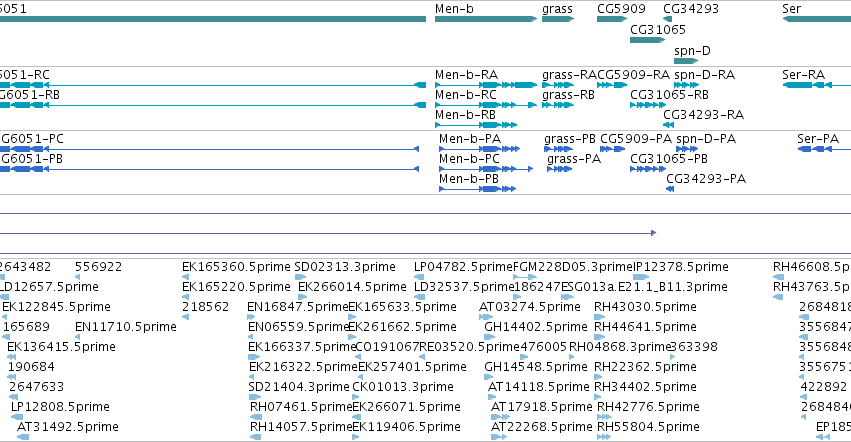Click the 556922 EST label
The width and height of the screenshot is (851, 442).
pos(99,267)
